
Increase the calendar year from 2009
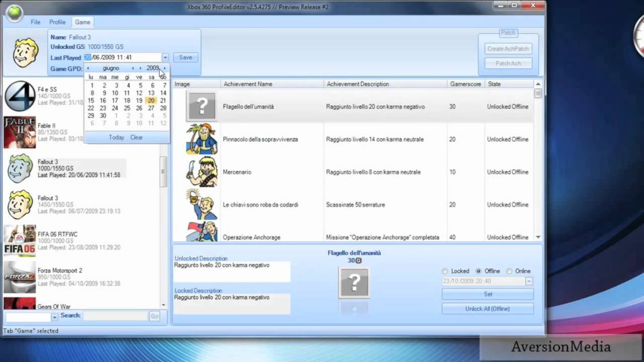[x=165, y=68]
